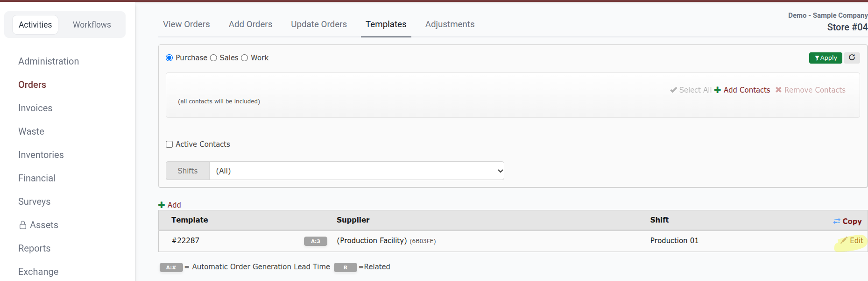Open the View Orders tab
Image resolution: width=868 pixels, height=281 pixels.
point(186,24)
